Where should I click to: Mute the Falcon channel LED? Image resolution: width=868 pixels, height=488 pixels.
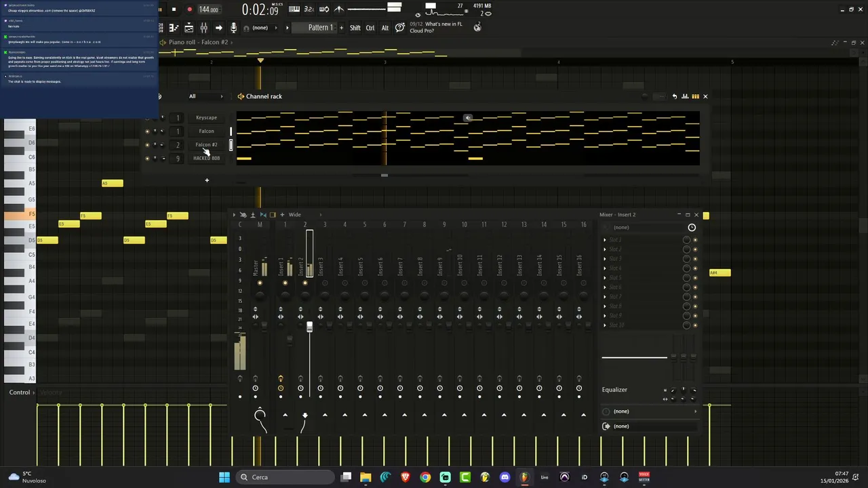147,131
